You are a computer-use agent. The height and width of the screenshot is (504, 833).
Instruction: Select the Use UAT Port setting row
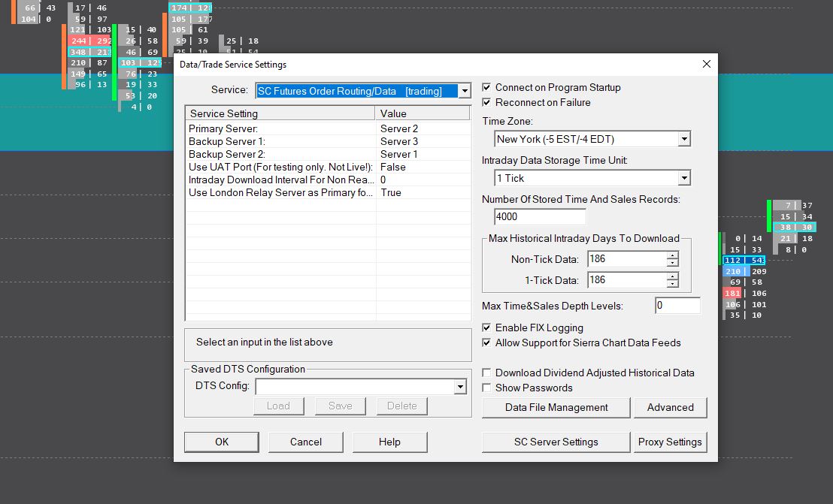[x=329, y=167]
